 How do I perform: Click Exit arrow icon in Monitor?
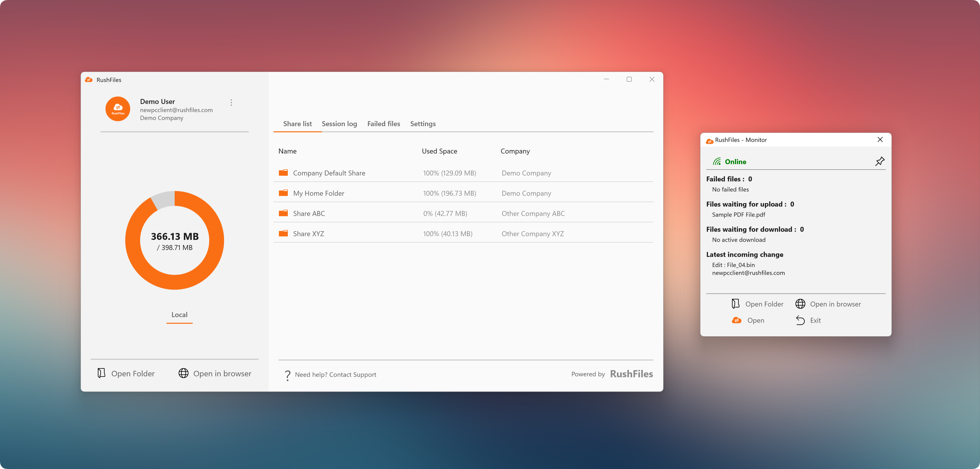click(x=800, y=320)
